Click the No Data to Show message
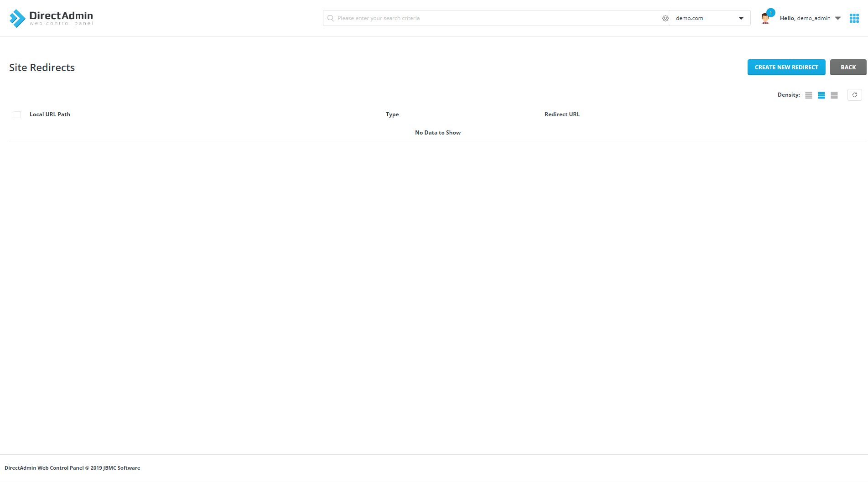Image resolution: width=868 pixels, height=482 pixels. tap(438, 133)
